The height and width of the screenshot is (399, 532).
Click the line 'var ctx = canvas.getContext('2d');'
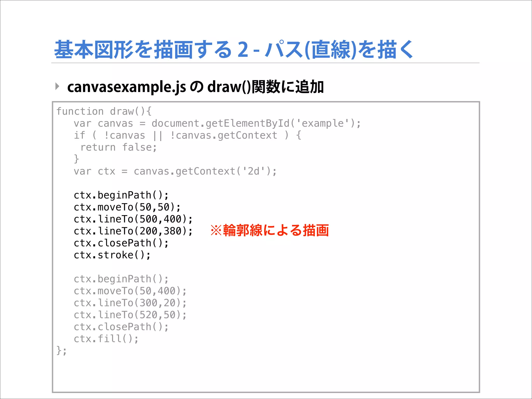click(x=175, y=171)
